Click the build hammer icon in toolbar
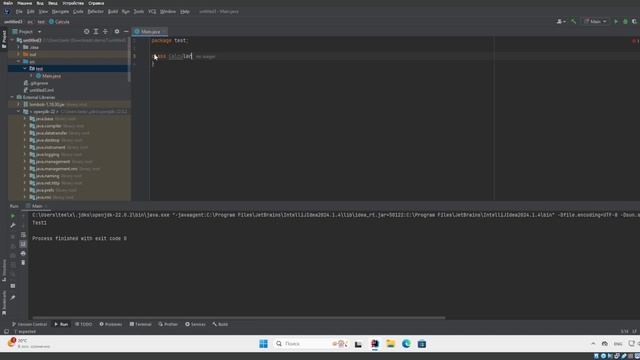 coord(573,21)
